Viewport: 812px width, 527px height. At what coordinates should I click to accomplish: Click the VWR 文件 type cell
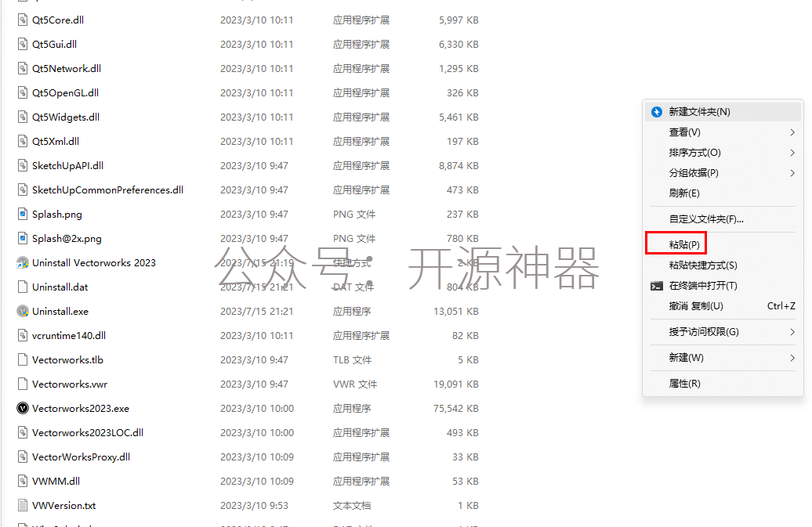(x=355, y=384)
